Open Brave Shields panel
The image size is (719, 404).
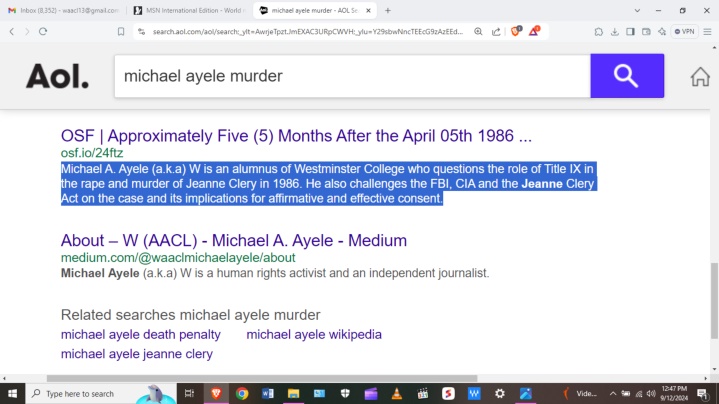tap(516, 31)
